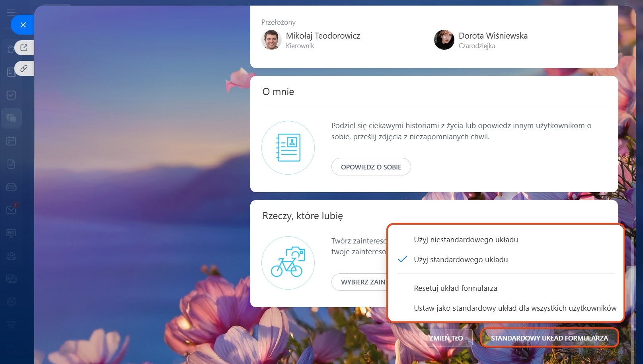Open the Documents file icon in sidebar
643x364 pixels.
pyautogui.click(x=11, y=164)
